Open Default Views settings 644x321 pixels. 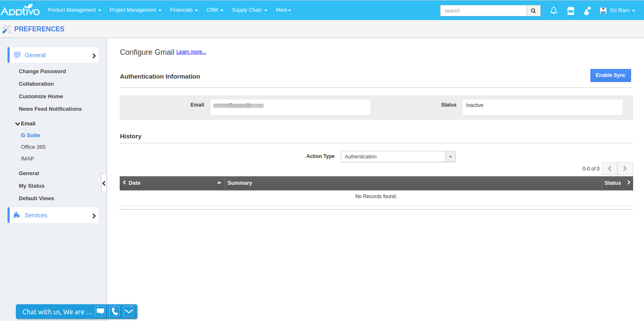click(x=36, y=199)
